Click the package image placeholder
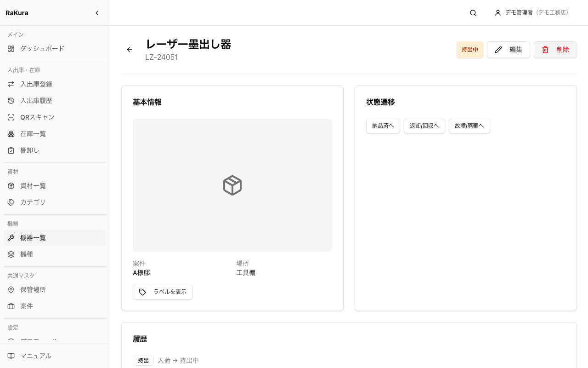 [x=232, y=185]
